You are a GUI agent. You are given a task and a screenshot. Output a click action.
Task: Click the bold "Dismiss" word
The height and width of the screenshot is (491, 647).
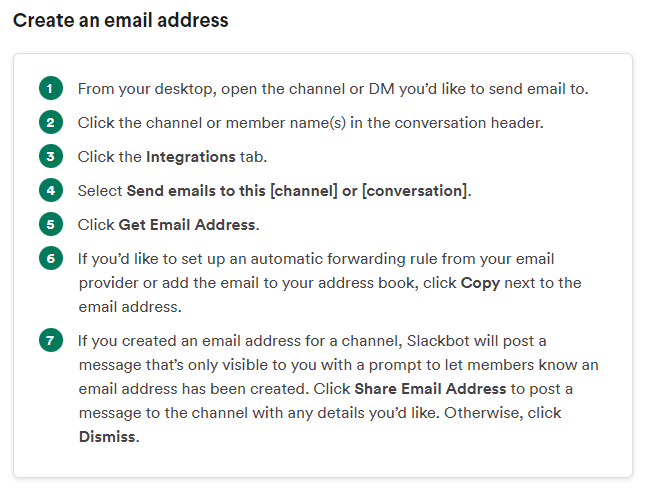pyautogui.click(x=107, y=437)
